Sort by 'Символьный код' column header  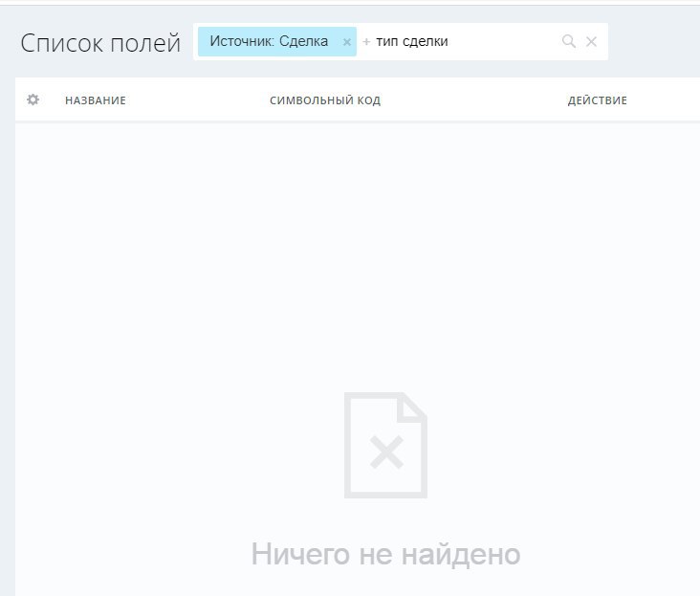325,100
